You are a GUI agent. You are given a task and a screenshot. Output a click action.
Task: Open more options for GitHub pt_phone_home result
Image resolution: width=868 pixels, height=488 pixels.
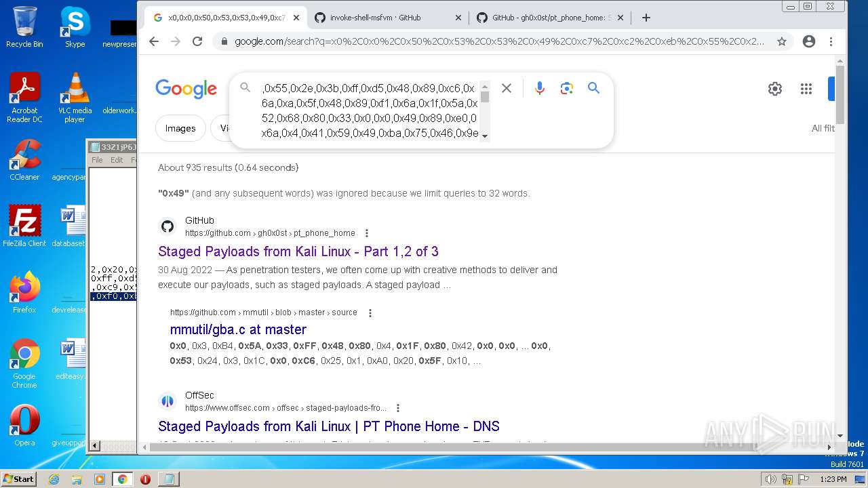point(367,232)
